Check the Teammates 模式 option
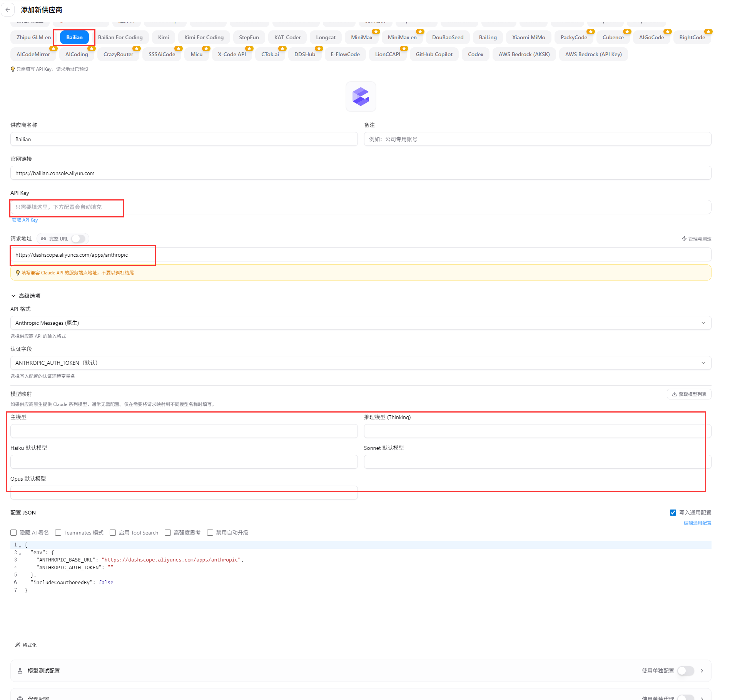730x700 pixels. pyautogui.click(x=58, y=533)
